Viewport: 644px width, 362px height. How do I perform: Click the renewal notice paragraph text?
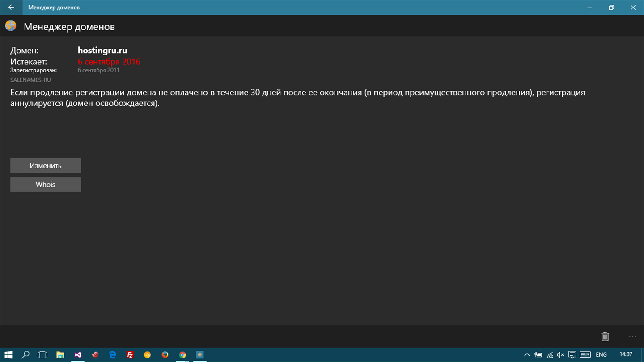297,98
